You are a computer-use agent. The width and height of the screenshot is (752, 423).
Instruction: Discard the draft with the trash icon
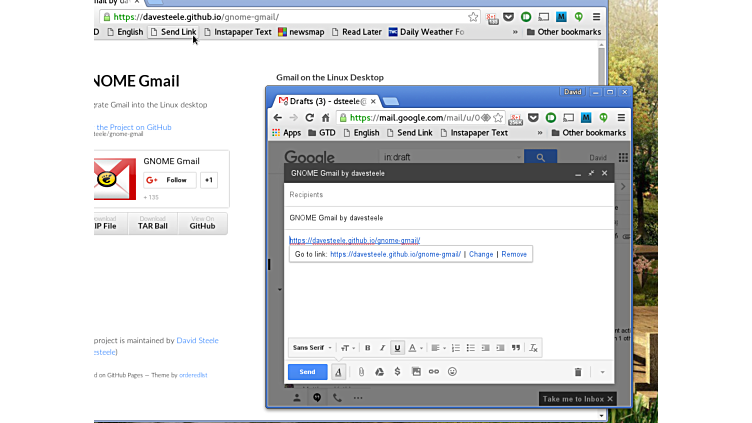pos(577,372)
